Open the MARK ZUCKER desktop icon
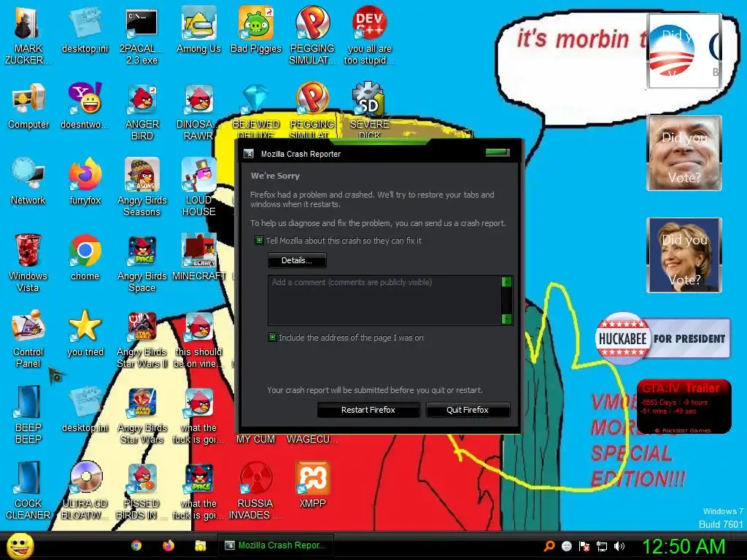The height and width of the screenshot is (560, 747). [27, 34]
